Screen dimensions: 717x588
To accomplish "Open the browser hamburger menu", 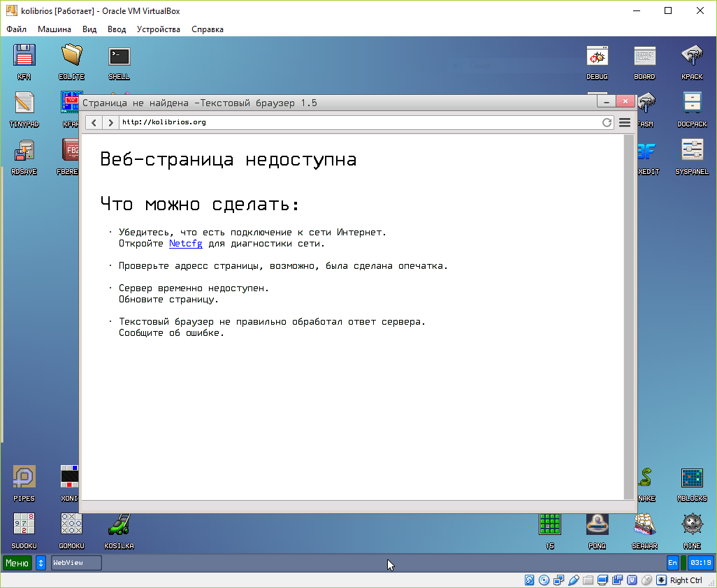I will pyautogui.click(x=624, y=122).
